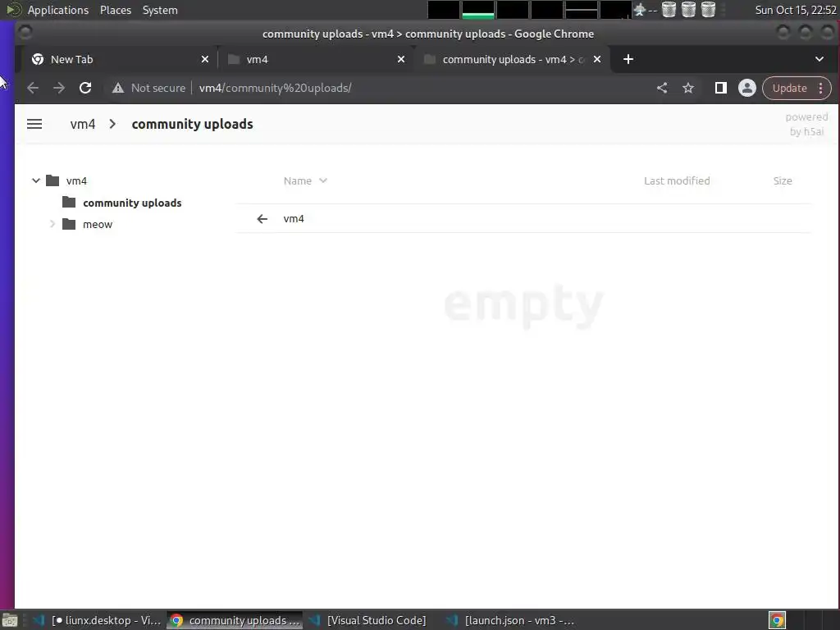The image size is (840, 630).
Task: Close the vm4 browser tab
Action: pos(400,59)
